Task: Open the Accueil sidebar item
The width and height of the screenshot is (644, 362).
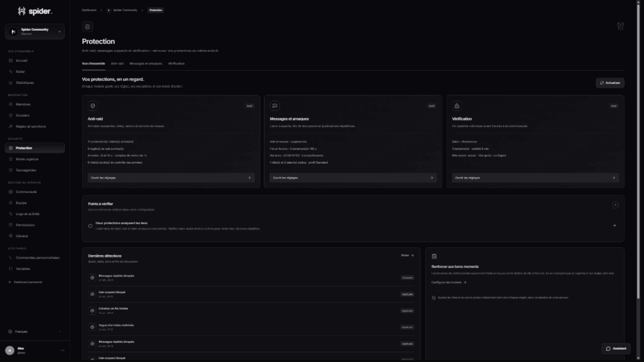Action: pyautogui.click(x=35, y=61)
